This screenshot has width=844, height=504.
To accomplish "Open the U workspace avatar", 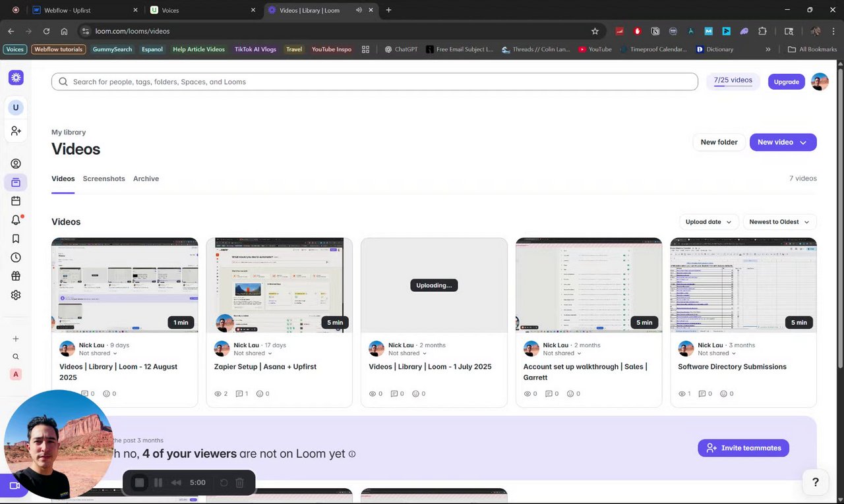I will (x=16, y=107).
